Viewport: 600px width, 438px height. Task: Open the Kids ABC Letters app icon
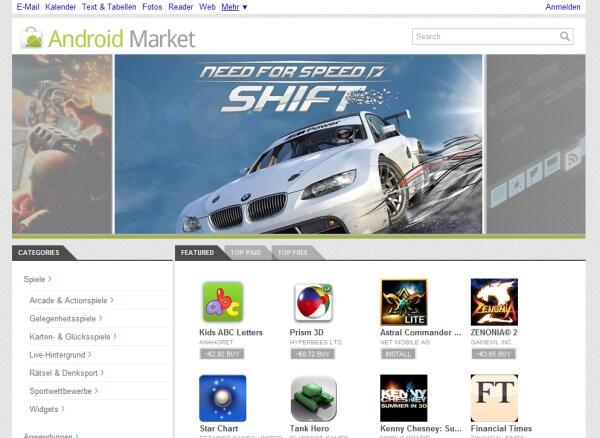[x=223, y=302]
